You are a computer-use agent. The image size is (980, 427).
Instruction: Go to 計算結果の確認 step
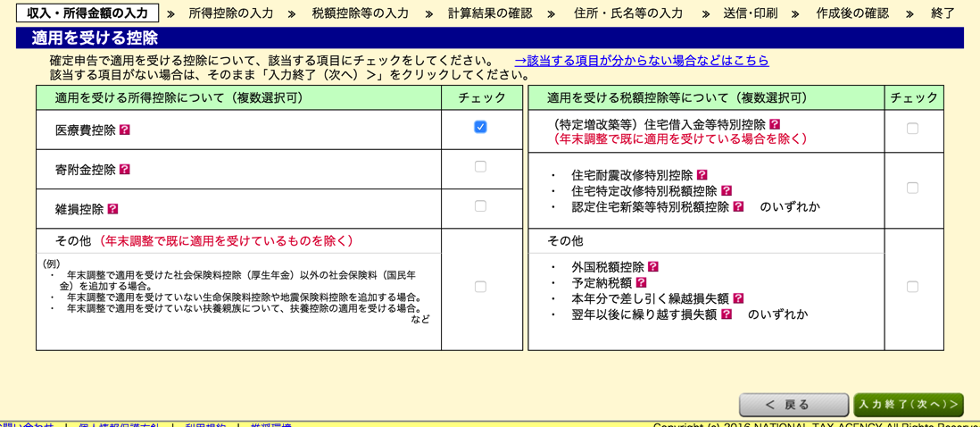point(490,13)
